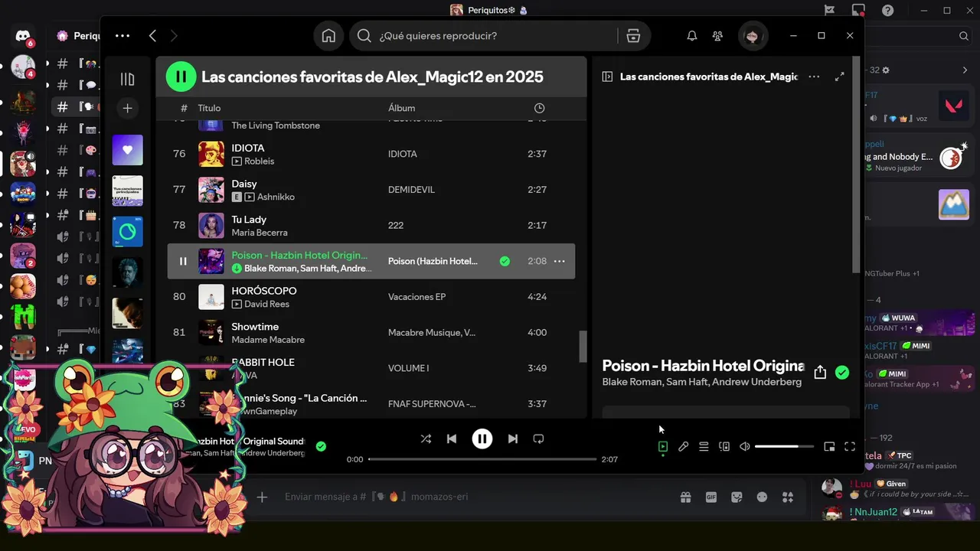Image resolution: width=980 pixels, height=551 pixels.
Task: Toggle repeat mode
Action: (x=538, y=439)
